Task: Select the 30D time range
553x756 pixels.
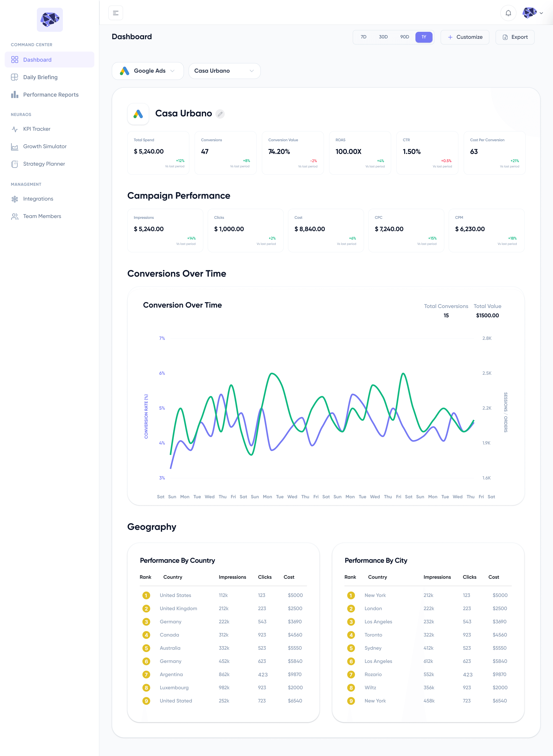Action: click(383, 37)
